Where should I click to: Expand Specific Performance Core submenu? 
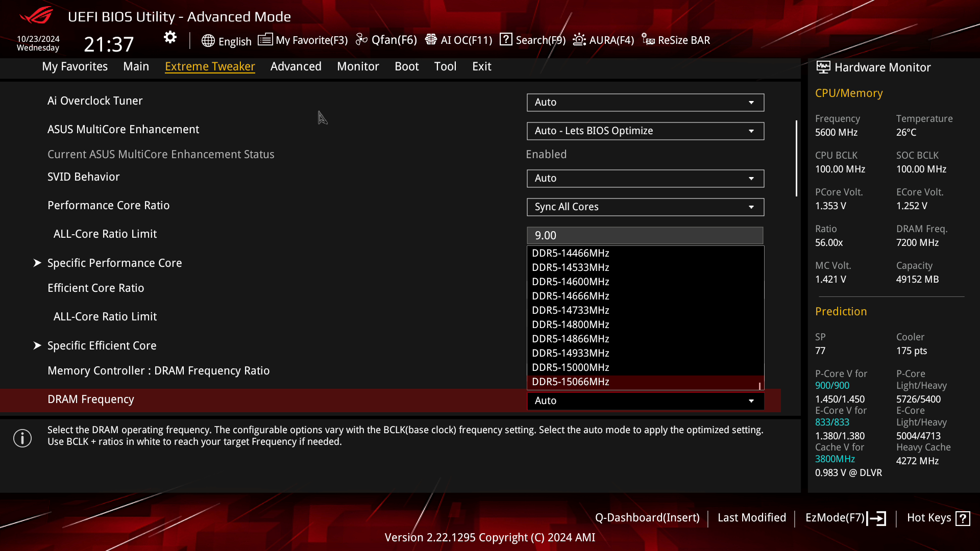(x=114, y=263)
